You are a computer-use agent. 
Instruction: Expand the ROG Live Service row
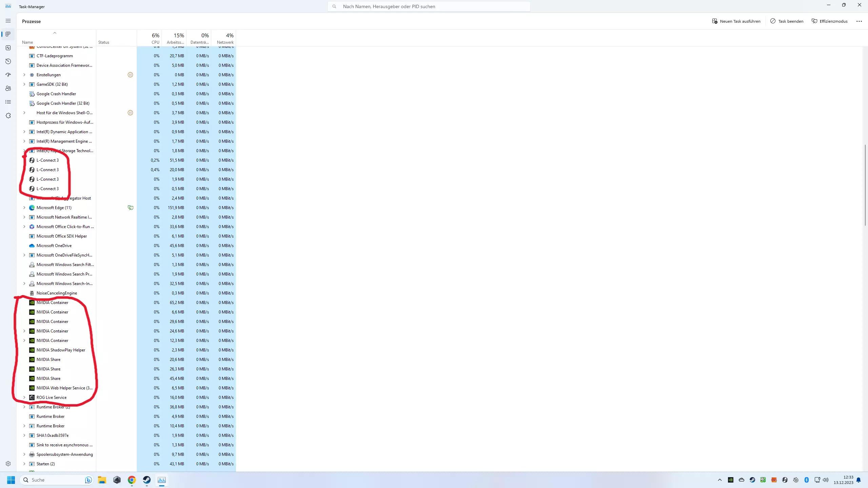tap(24, 398)
